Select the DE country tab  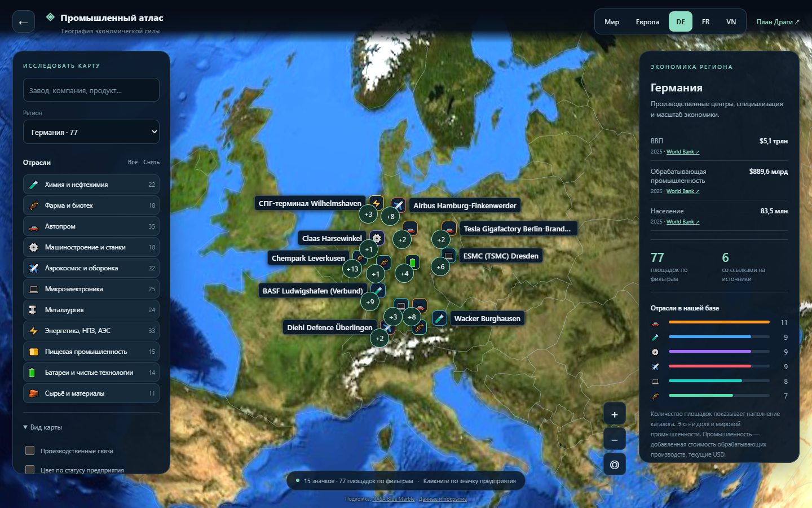[681, 22]
